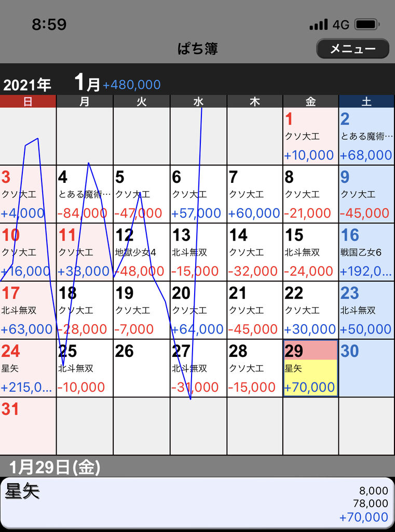The height and width of the screenshot is (532, 395).
Task: Tap the 4G network indicator
Action: tap(340, 25)
